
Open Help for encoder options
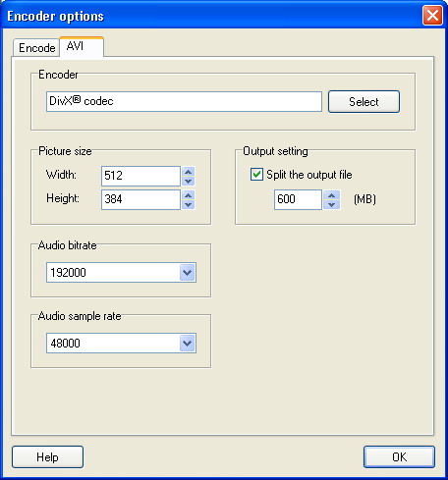pyautogui.click(x=47, y=456)
